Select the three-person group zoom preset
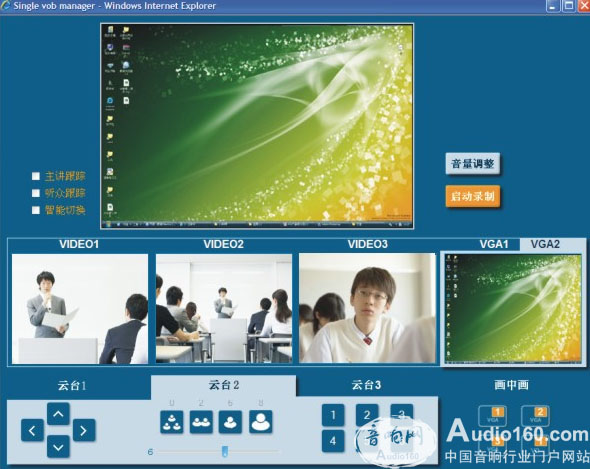 pyautogui.click(x=172, y=422)
